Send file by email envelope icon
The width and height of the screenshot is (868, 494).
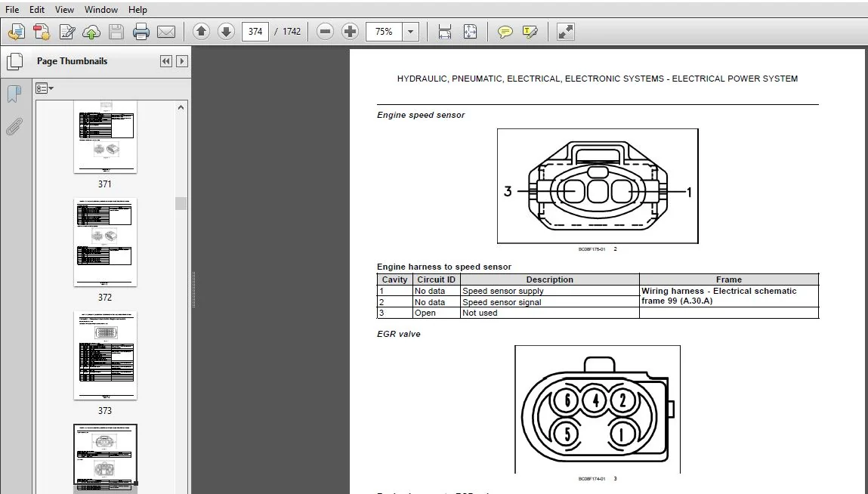(166, 32)
